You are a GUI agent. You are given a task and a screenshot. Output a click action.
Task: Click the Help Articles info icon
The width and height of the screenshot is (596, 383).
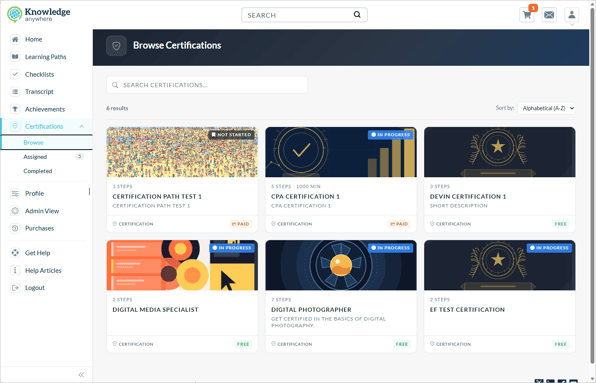[x=15, y=270]
